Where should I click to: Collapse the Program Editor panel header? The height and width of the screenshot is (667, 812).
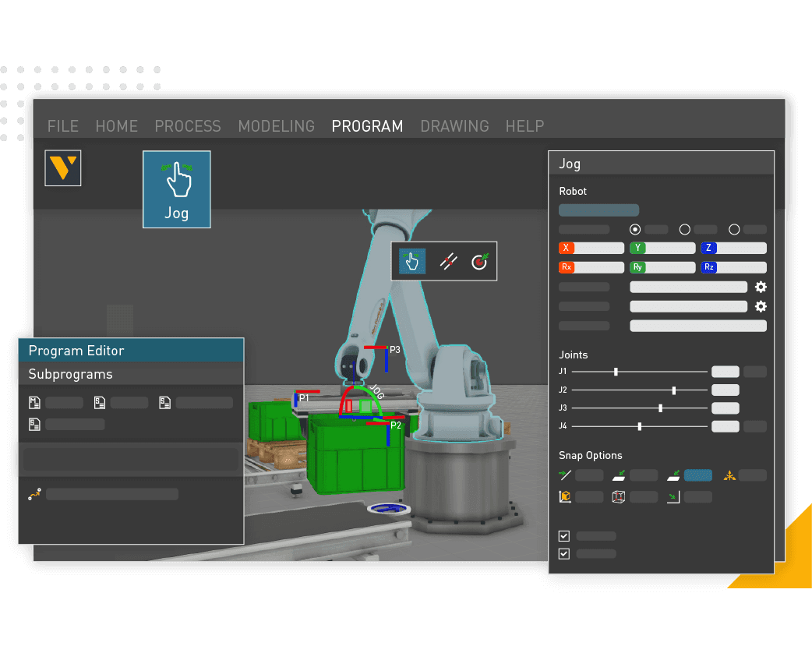(x=130, y=350)
